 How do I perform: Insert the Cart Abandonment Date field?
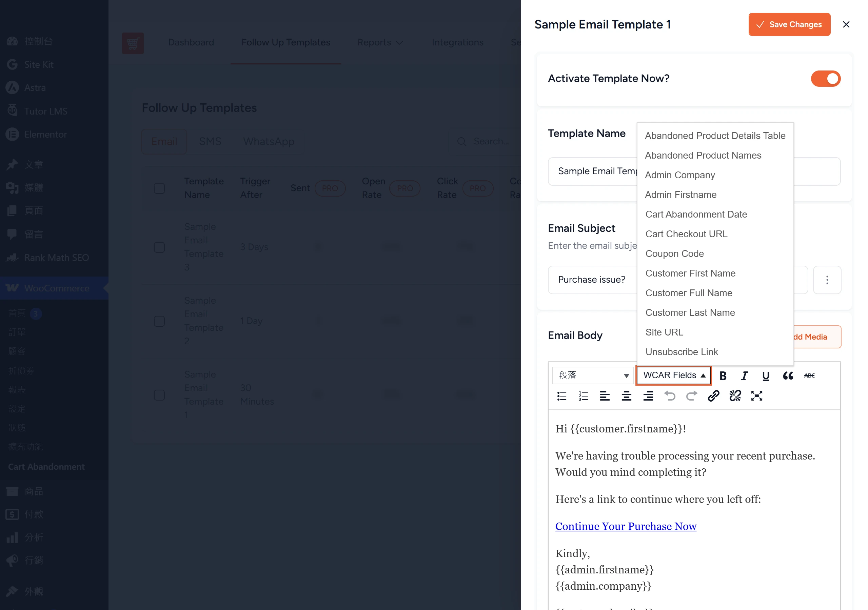click(715, 214)
